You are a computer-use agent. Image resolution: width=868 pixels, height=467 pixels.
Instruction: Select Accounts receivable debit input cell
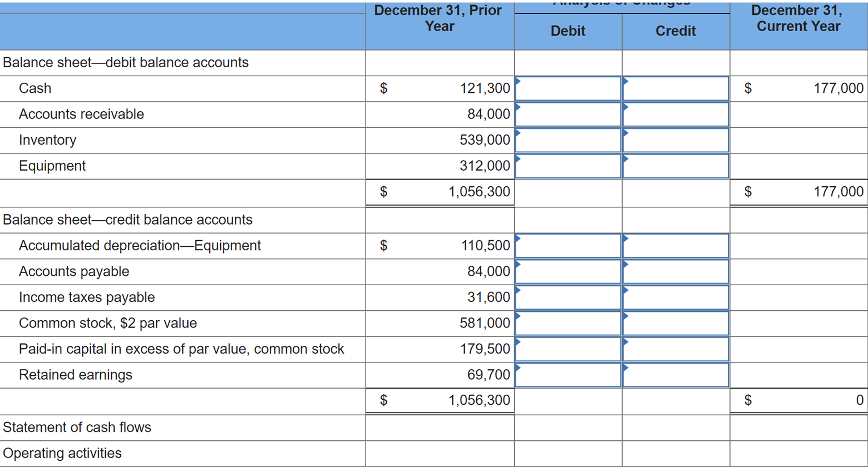(568, 114)
